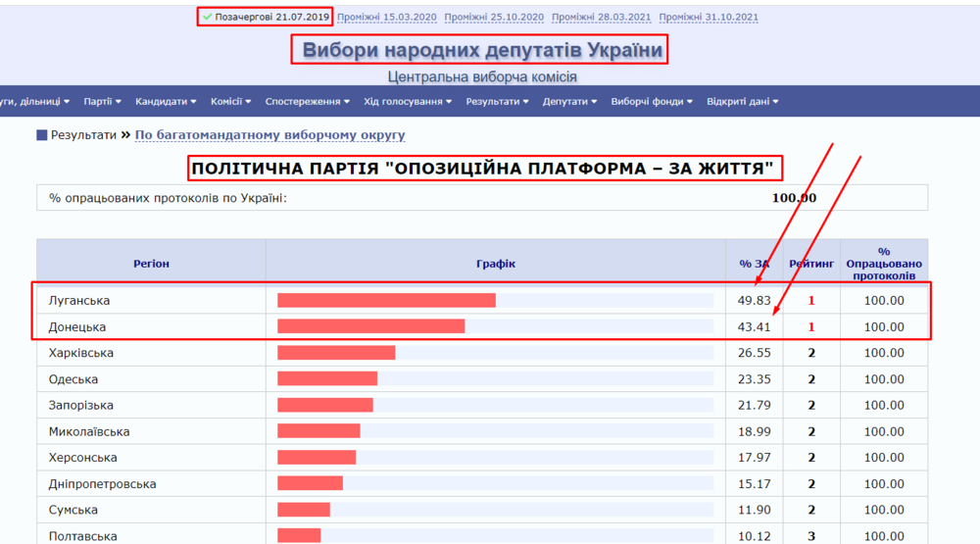Open the Хід голосування menu

click(408, 101)
